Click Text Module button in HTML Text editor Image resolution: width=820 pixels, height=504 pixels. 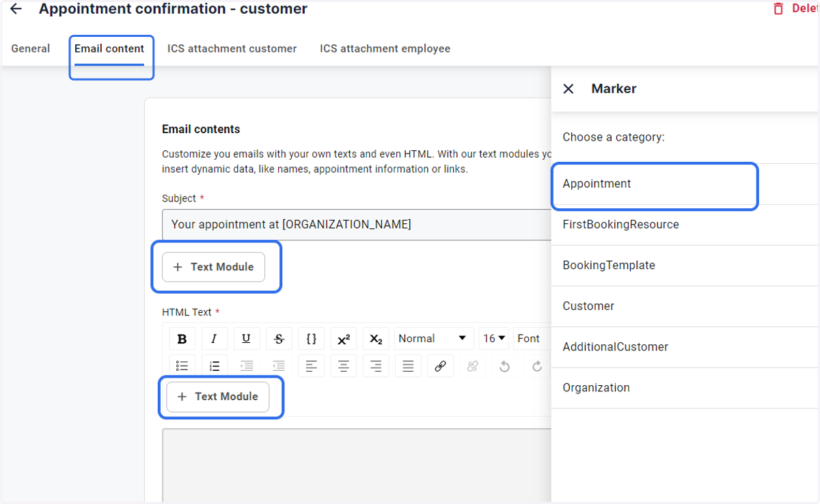(218, 397)
